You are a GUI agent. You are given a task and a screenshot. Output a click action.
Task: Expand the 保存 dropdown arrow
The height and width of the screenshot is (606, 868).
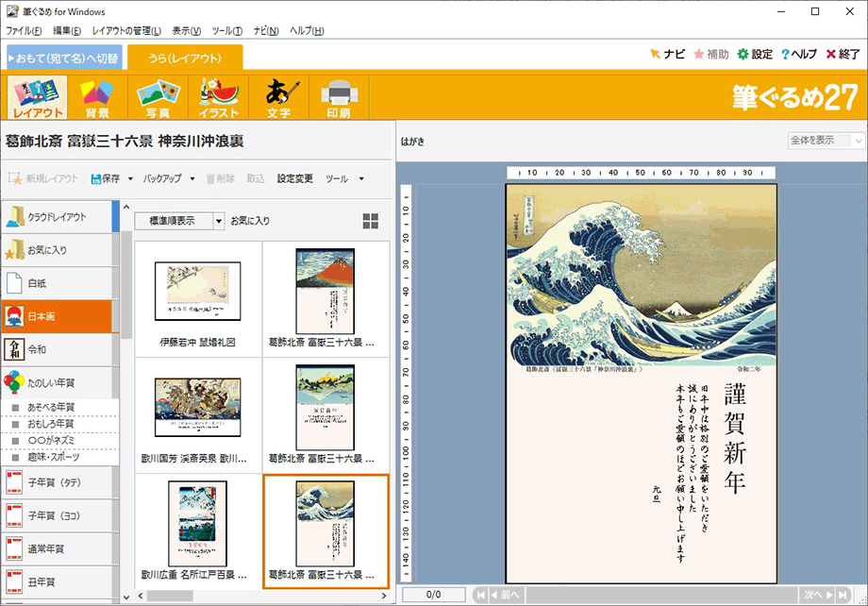[x=130, y=179]
